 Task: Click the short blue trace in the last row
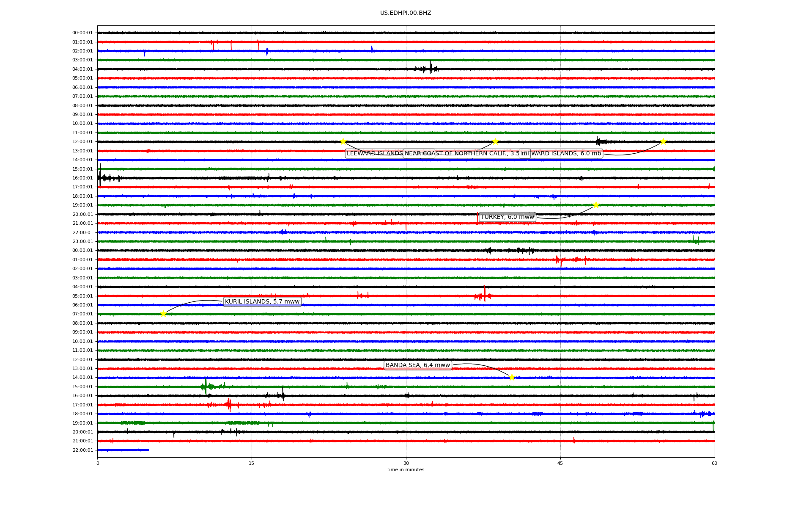coord(123,450)
